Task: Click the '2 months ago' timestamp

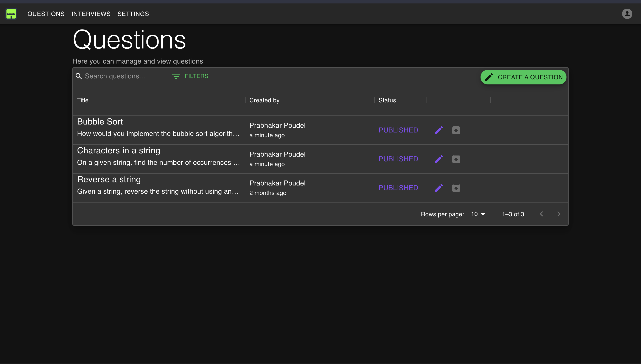Action: (268, 193)
